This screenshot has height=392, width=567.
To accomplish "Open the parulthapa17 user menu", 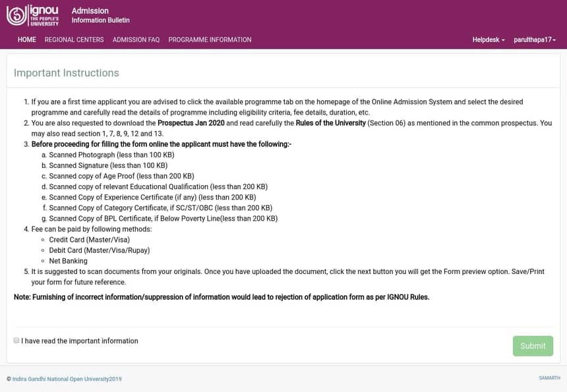I will coord(535,40).
